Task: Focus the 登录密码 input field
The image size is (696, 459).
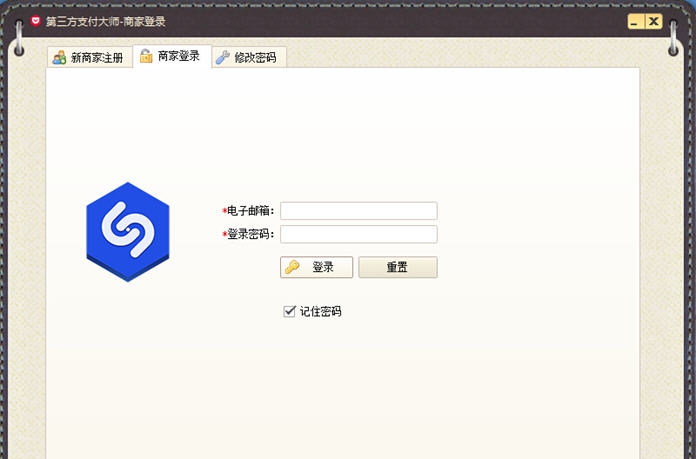Action: [x=359, y=234]
